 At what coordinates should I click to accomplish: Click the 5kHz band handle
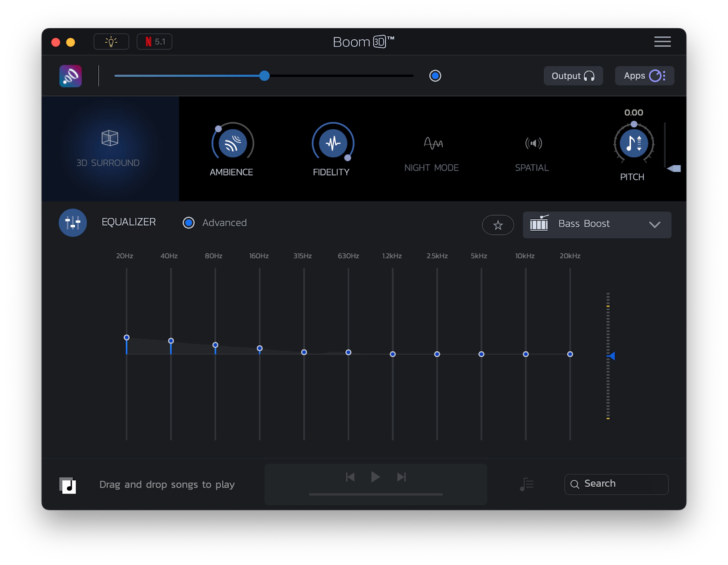click(x=481, y=354)
